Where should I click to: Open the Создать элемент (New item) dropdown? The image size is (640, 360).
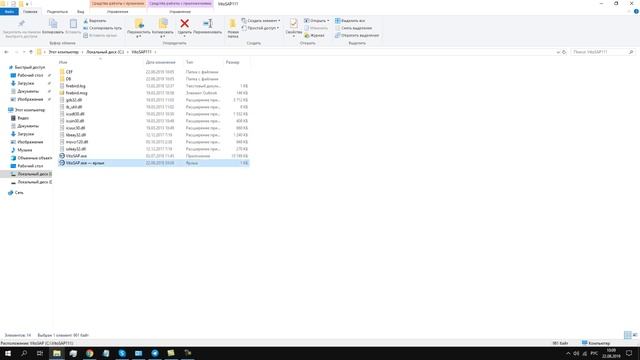pyautogui.click(x=261, y=20)
